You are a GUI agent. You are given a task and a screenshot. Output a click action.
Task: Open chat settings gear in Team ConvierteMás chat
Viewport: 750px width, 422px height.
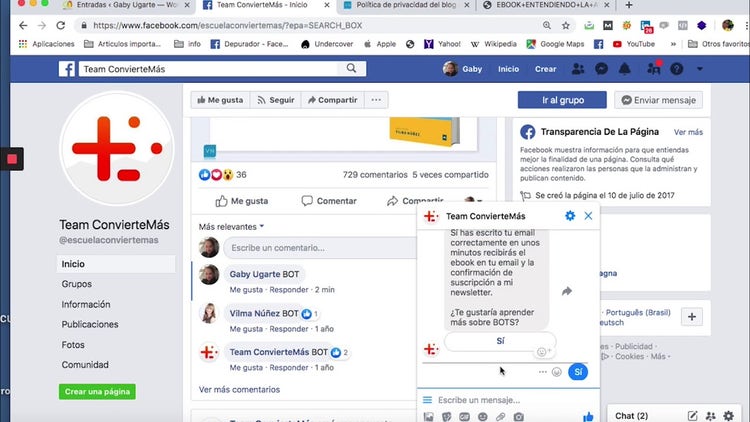pyautogui.click(x=570, y=216)
